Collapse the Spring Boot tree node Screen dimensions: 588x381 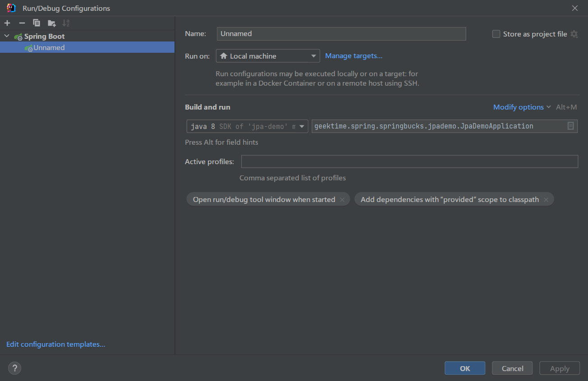pos(7,36)
